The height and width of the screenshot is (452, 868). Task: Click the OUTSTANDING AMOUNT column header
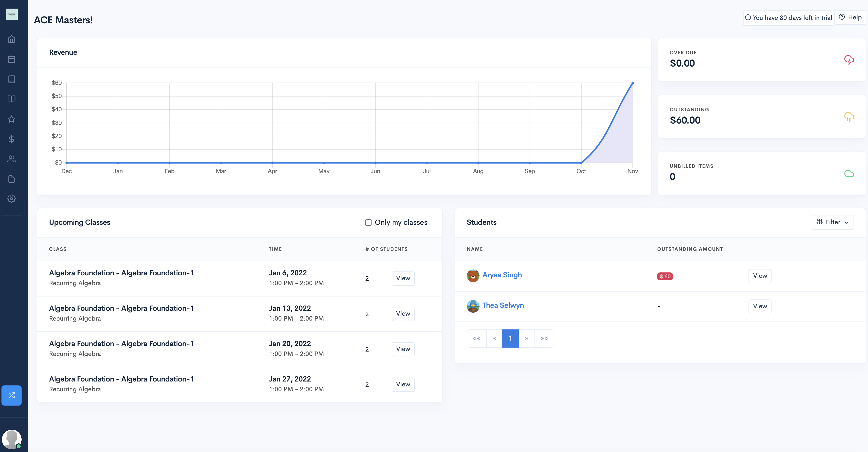pos(690,249)
